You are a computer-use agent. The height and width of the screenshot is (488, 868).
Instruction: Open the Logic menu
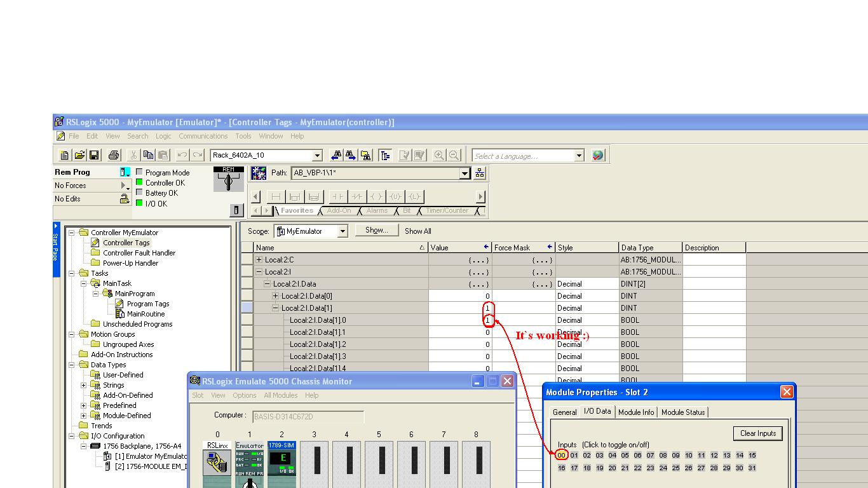[x=163, y=136]
